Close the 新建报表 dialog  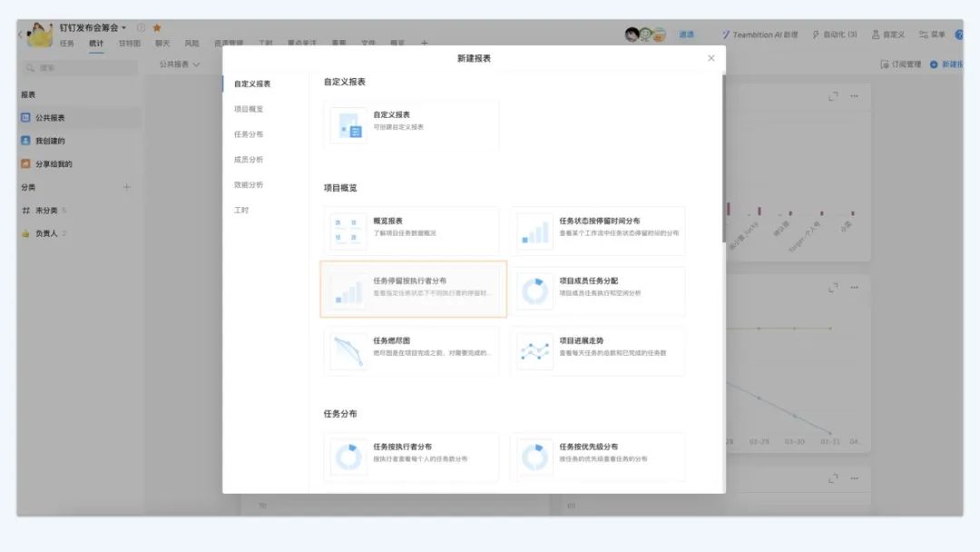[710, 58]
